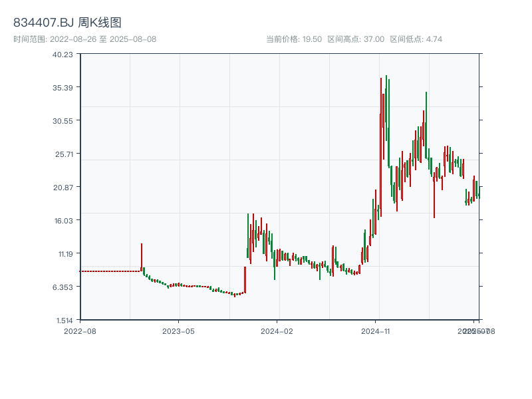Click the red spike candle on flat dotted line

click(x=142, y=257)
